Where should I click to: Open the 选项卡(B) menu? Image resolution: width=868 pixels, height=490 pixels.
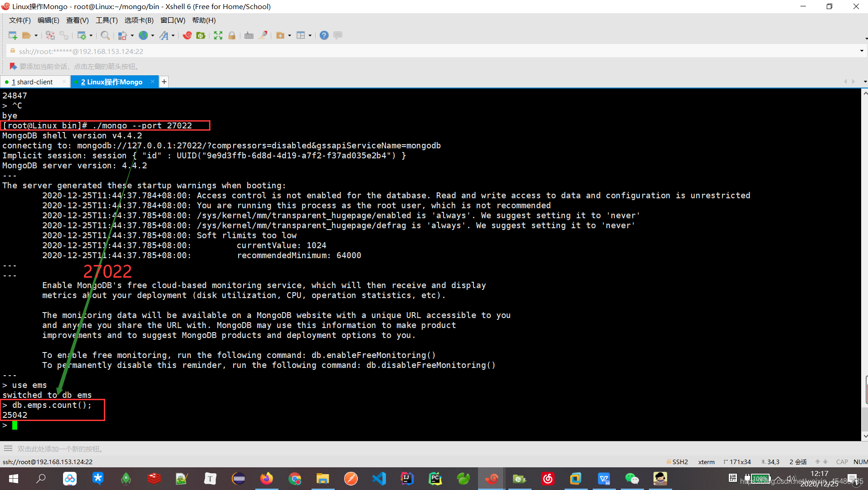[139, 20]
